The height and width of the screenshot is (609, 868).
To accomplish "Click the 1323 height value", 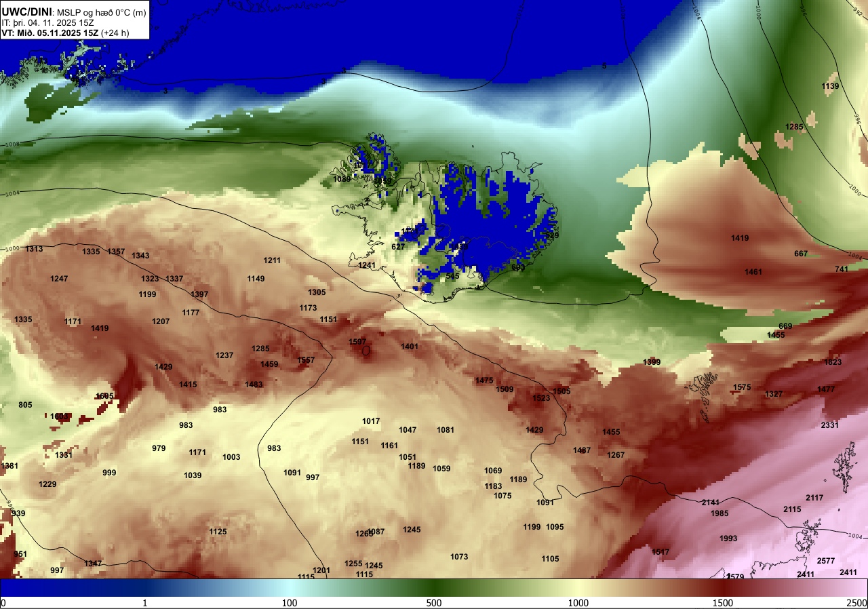I will coord(150,279).
